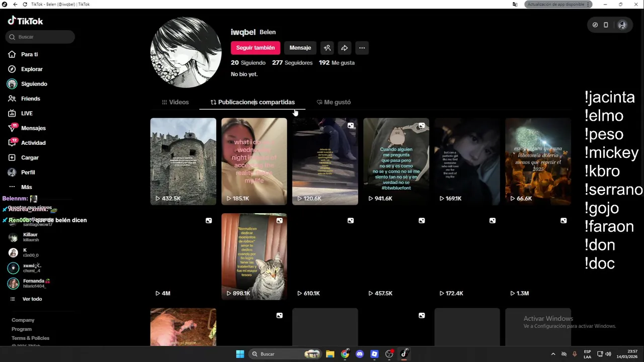Focus the Buscar search field in sidebar
644x362 pixels.
coord(40,37)
